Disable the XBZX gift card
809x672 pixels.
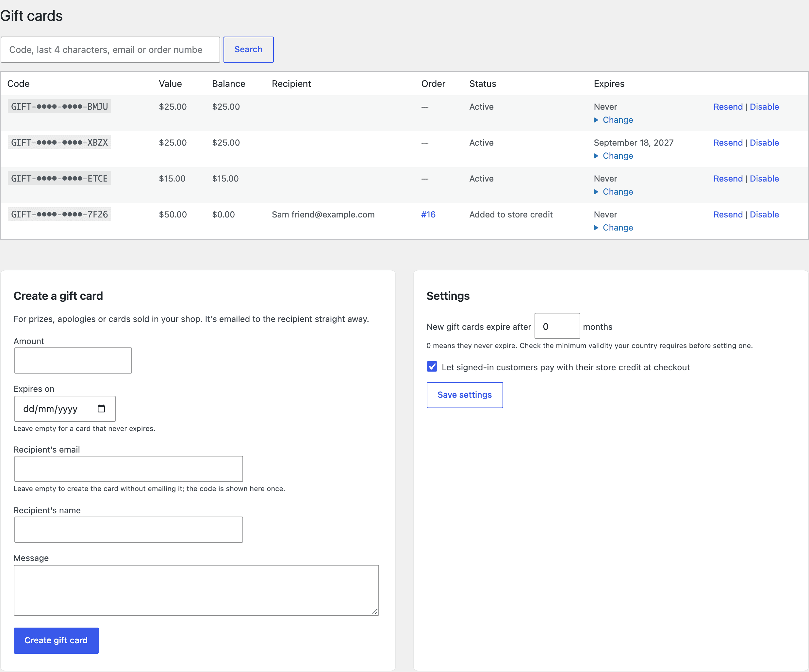[x=764, y=142]
